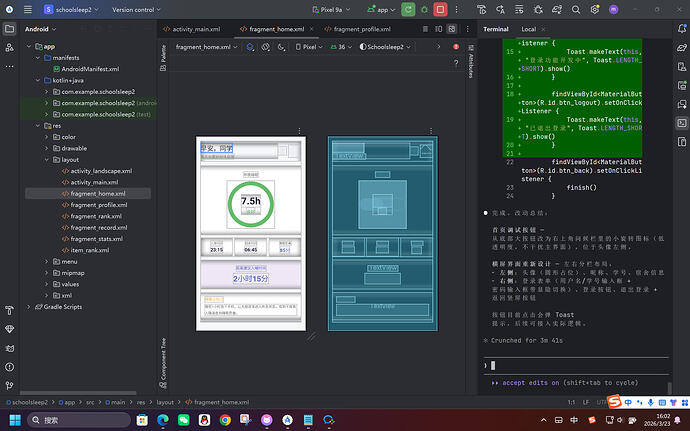Click the Attach Debugger bug icon in toolbar
The width and height of the screenshot is (690, 431).
click(538, 9)
